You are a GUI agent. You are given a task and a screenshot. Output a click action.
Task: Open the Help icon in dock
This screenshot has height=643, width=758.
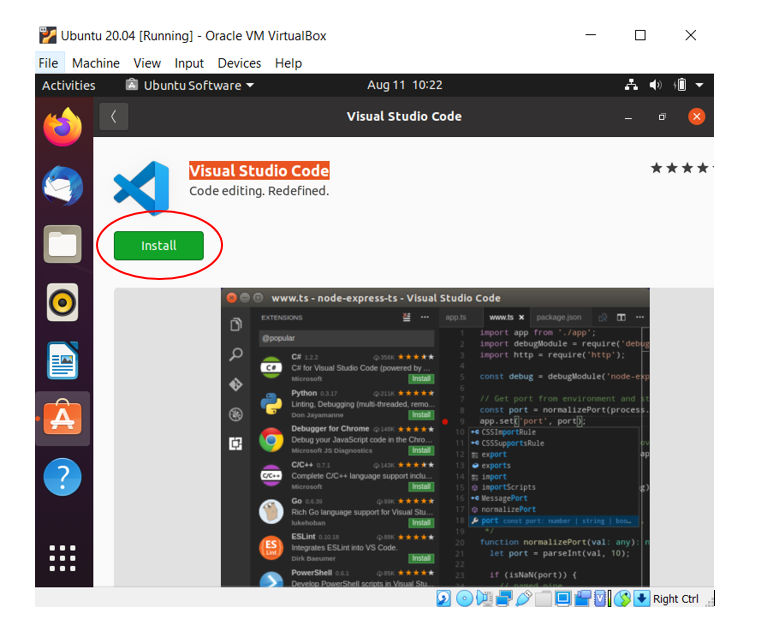coord(63,477)
